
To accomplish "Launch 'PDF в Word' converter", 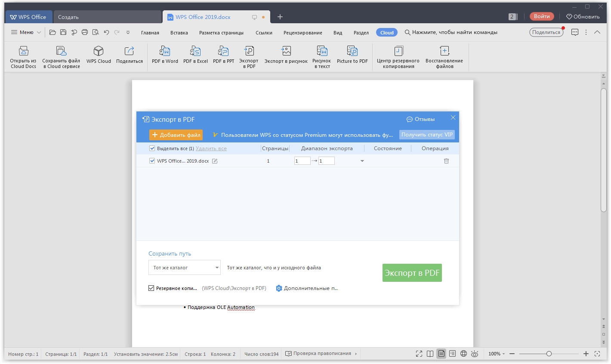I will pyautogui.click(x=165, y=55).
